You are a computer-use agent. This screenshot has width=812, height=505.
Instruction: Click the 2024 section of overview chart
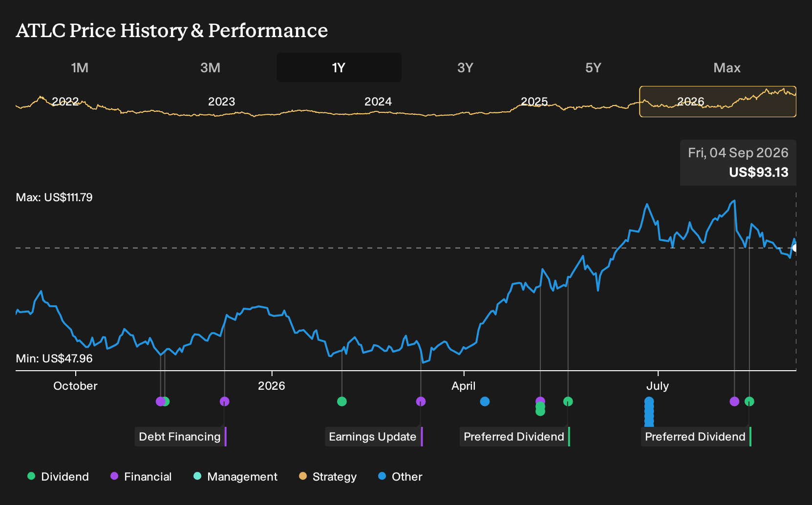click(378, 102)
